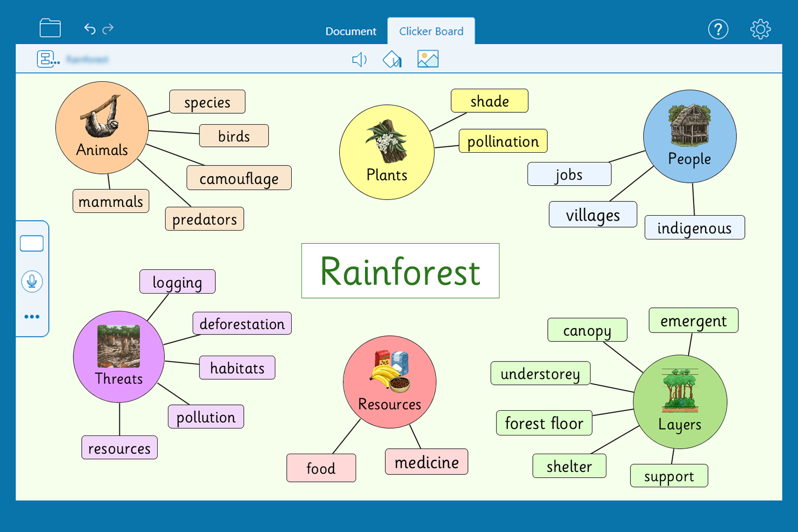This screenshot has height=532, width=798.
Task: Click the insert picture icon
Action: (428, 59)
